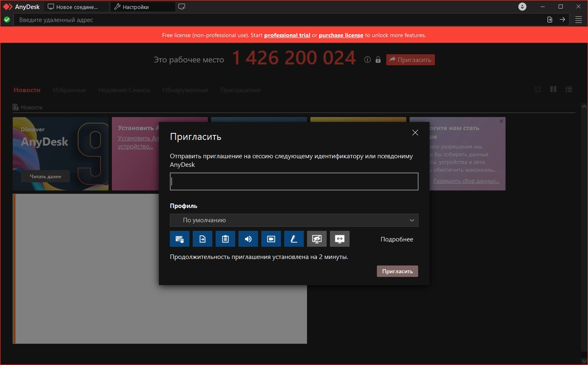588x365 pixels.
Task: Click the file transfer icon in address bar
Action: 550,20
